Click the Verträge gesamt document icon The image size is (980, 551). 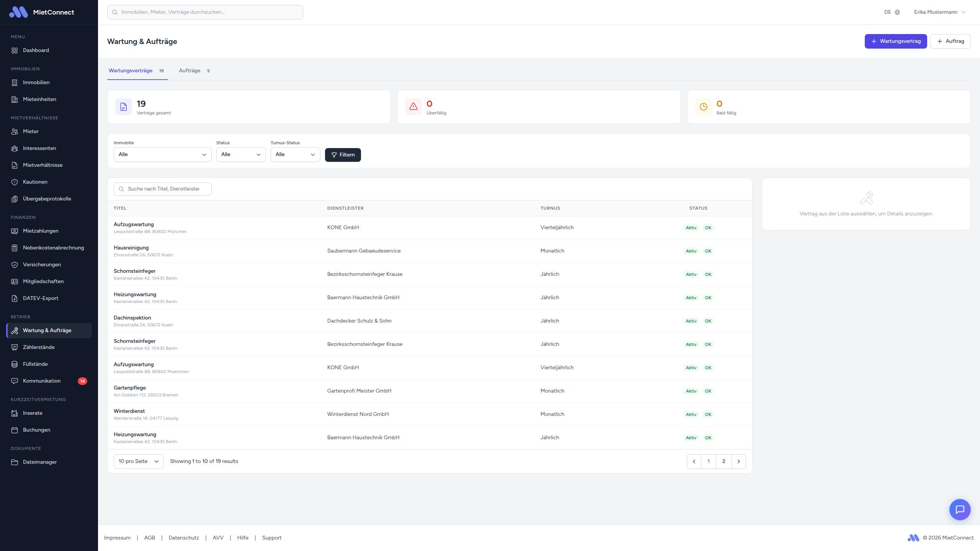(123, 107)
